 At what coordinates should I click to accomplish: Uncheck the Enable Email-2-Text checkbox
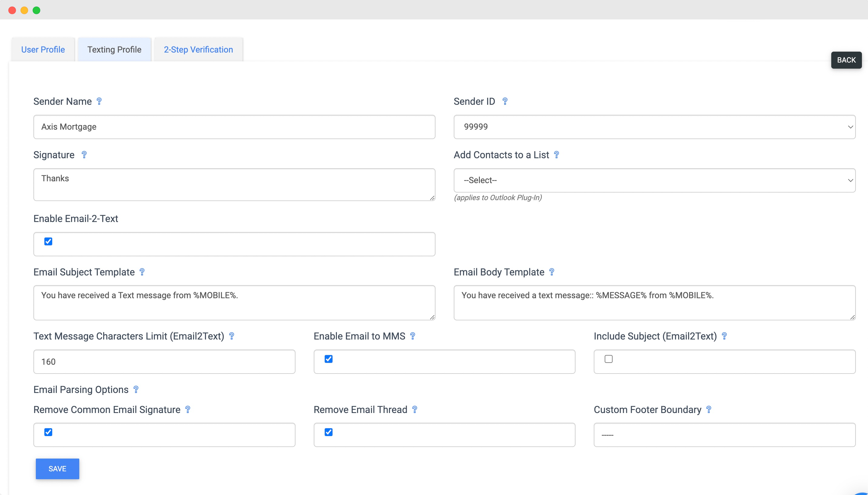(x=48, y=241)
